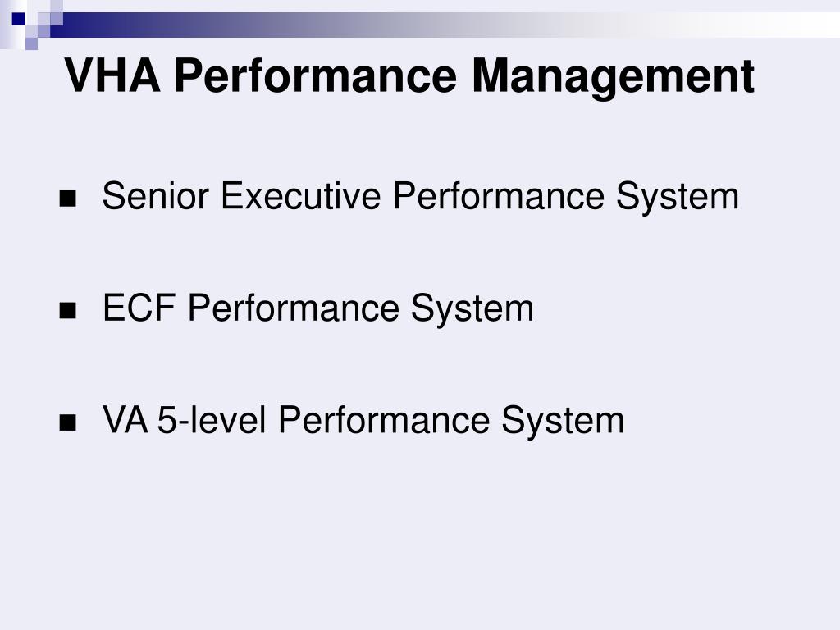The height and width of the screenshot is (630, 840).
Task: Click the bullet square before Senior Executive
Action: pos(67,199)
